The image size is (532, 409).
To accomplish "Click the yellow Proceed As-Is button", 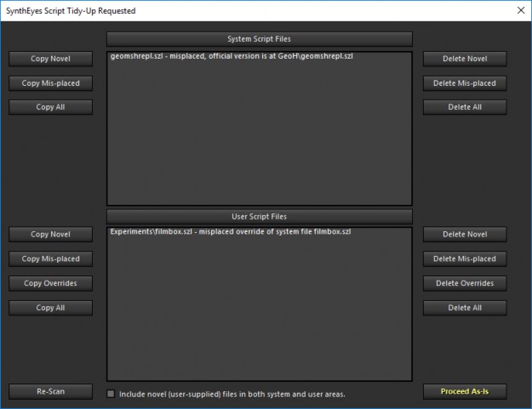I will click(465, 392).
